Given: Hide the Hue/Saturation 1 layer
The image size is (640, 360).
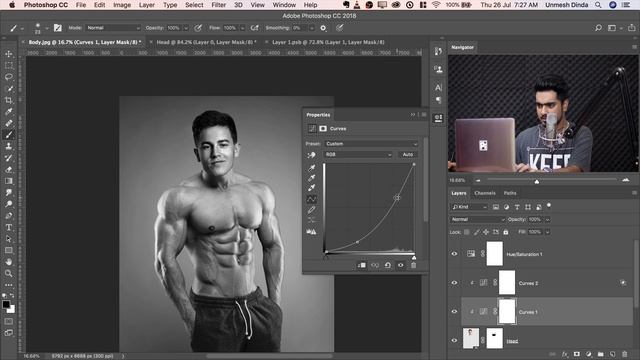Looking at the screenshot, I should (454, 254).
